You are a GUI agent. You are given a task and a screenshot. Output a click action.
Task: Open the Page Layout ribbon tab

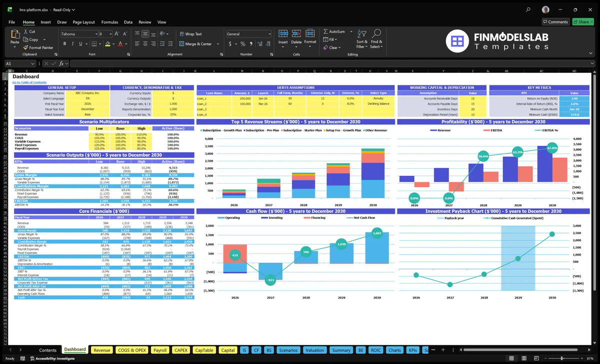click(83, 22)
